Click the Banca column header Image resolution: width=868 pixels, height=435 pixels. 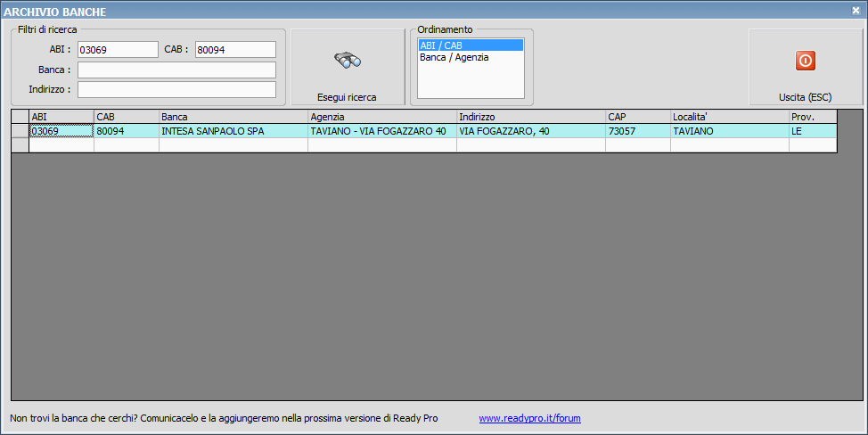[x=233, y=117]
